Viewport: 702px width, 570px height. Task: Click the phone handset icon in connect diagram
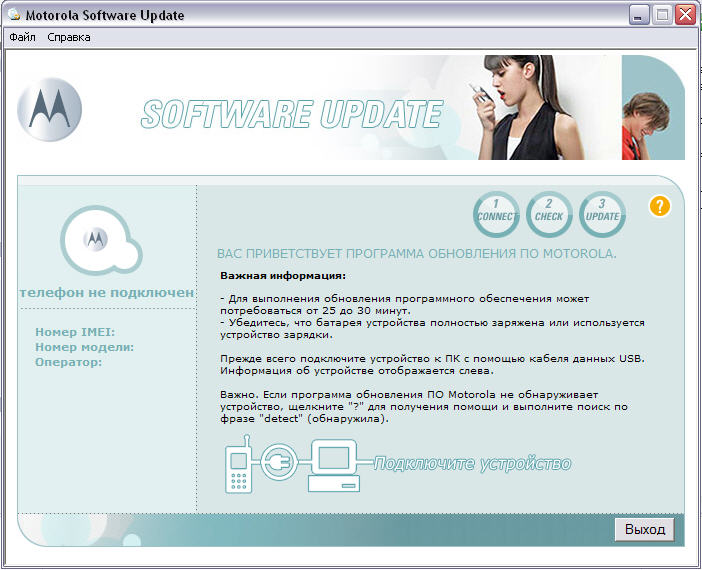(239, 464)
